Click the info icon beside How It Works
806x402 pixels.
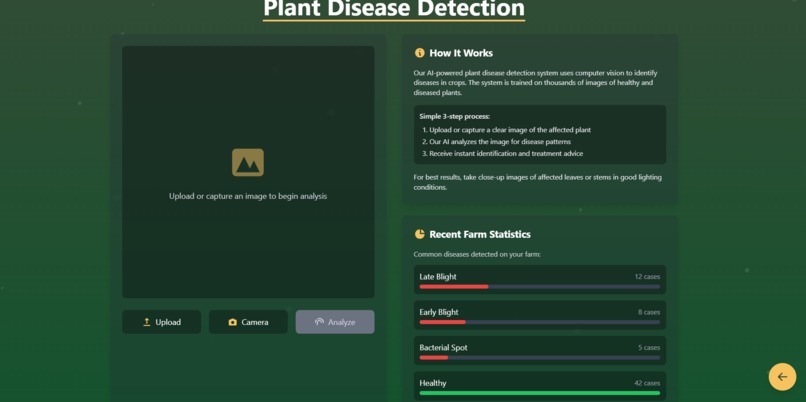click(x=419, y=53)
